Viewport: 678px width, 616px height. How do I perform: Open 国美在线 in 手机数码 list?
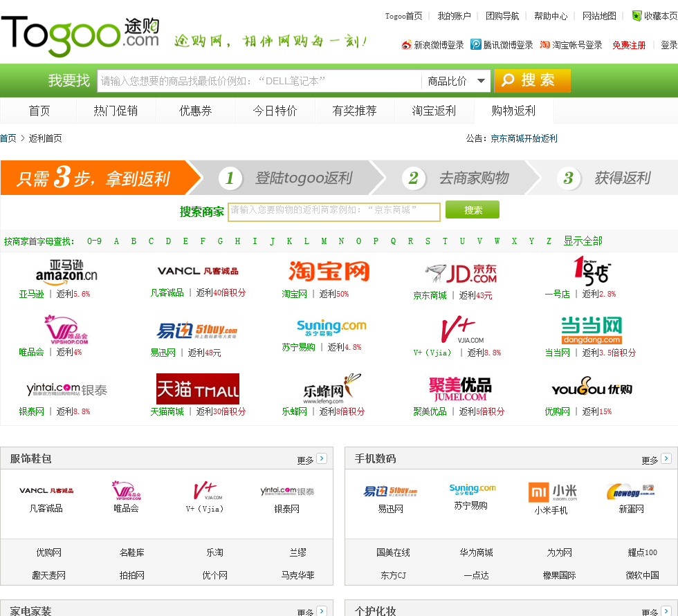click(x=393, y=552)
